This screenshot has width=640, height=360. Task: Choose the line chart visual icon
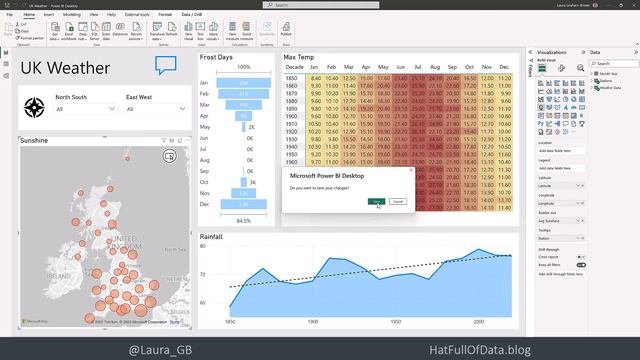point(541,91)
